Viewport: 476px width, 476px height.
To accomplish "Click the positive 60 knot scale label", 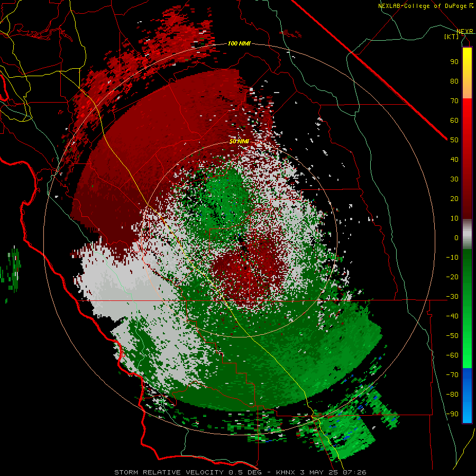I will click(x=454, y=120).
